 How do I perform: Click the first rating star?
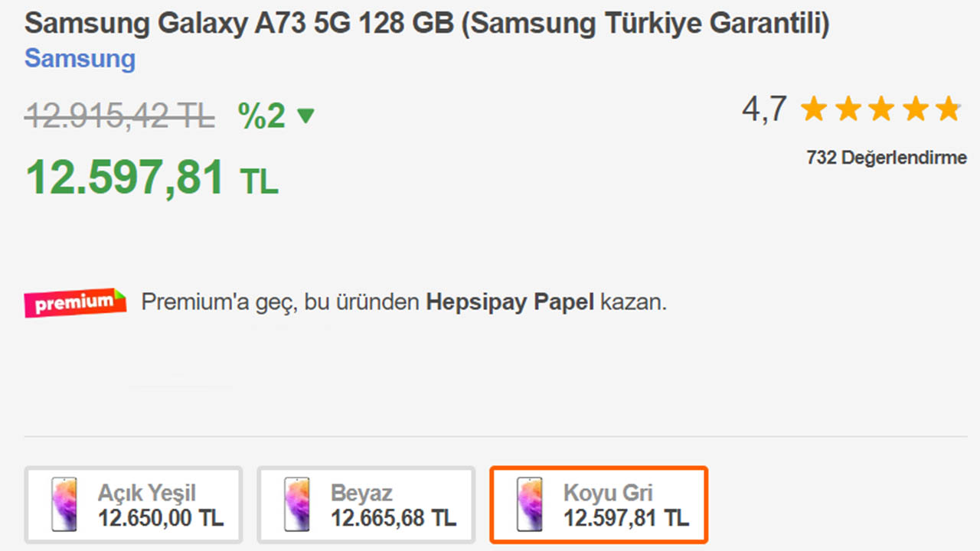coord(814,109)
